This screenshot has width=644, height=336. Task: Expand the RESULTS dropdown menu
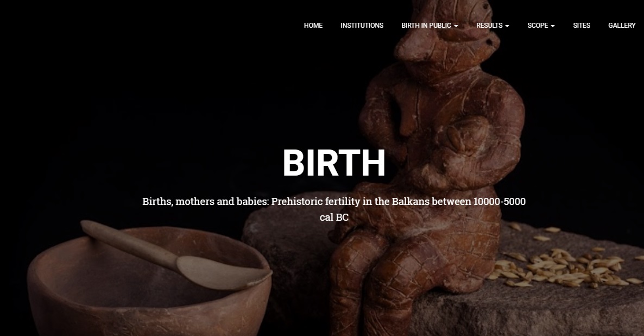[x=493, y=26]
